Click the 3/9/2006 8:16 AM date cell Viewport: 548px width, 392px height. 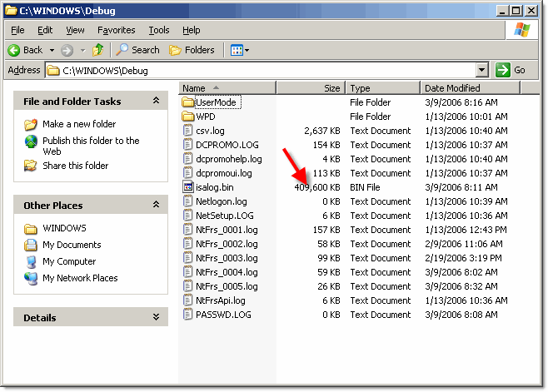click(x=461, y=102)
